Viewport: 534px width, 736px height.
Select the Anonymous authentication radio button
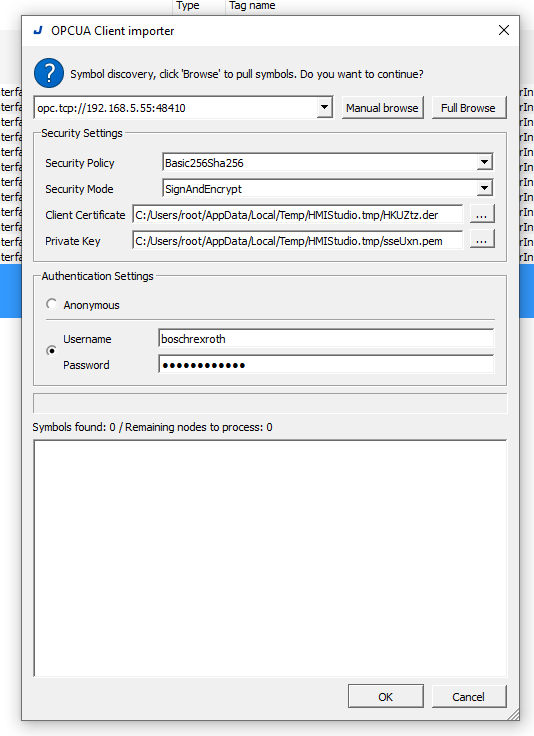pyautogui.click(x=52, y=304)
